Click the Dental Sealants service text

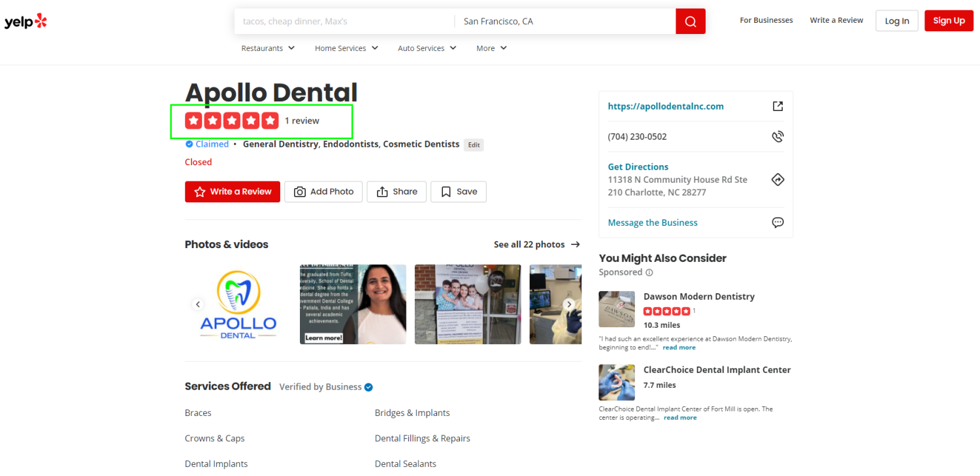point(406,464)
